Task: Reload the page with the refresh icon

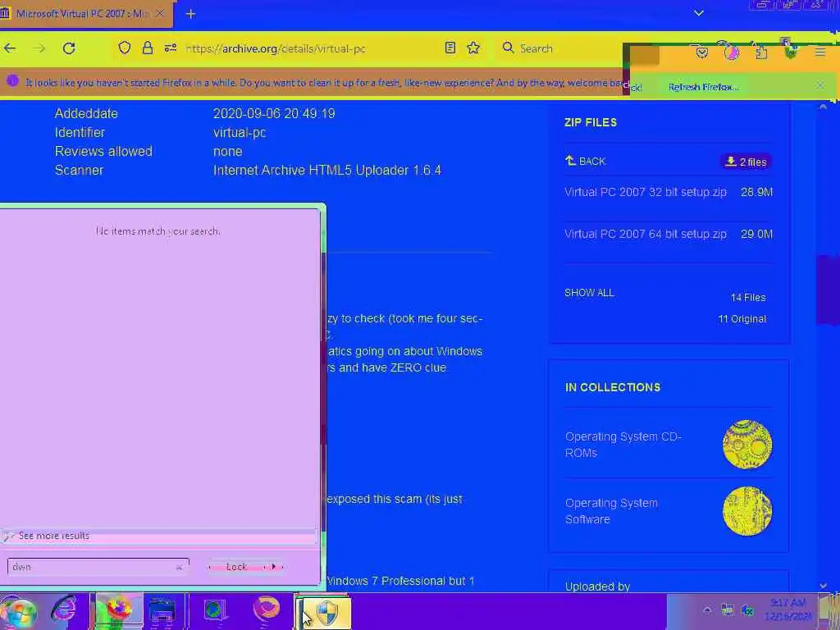Action: point(69,48)
